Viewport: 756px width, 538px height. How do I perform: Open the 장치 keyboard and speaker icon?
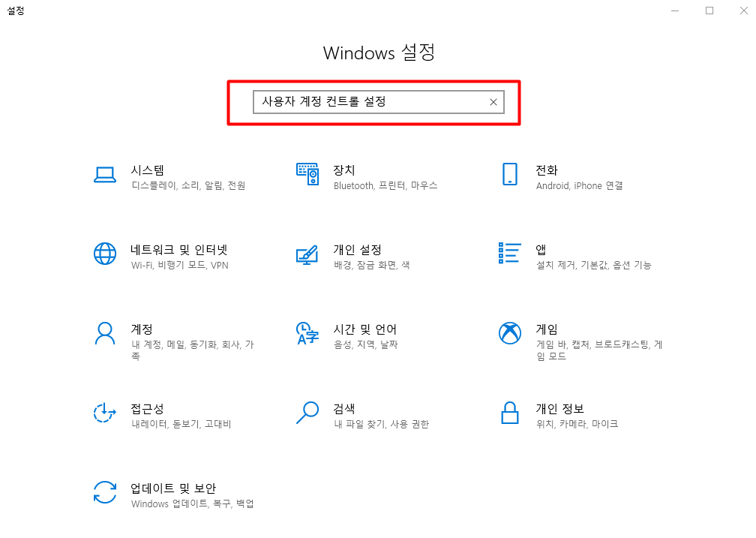[307, 174]
